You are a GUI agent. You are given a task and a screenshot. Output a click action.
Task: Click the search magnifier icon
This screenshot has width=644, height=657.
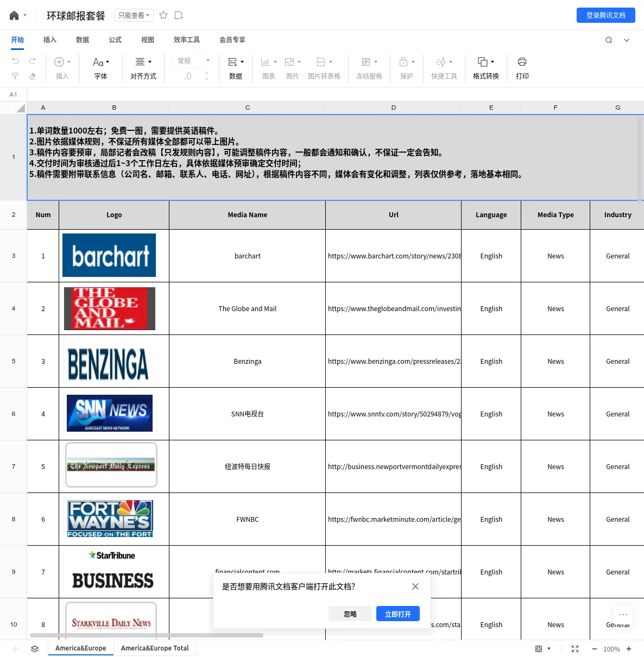609,40
